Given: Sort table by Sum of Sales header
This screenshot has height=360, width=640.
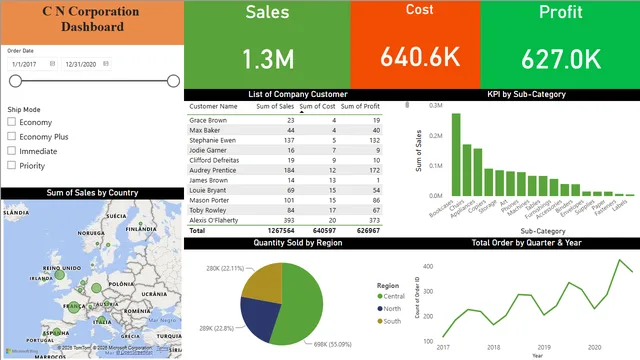Looking at the screenshot, I should point(275,106).
